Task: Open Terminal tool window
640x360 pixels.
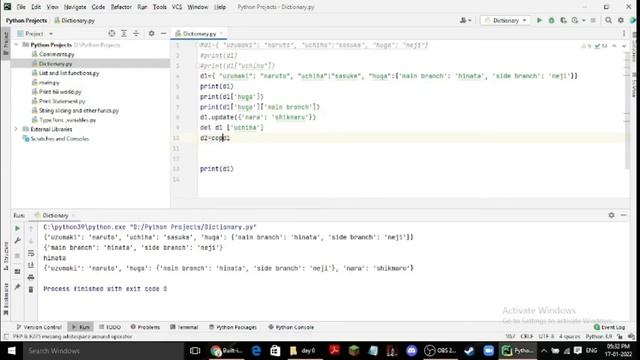Action: tap(184, 327)
